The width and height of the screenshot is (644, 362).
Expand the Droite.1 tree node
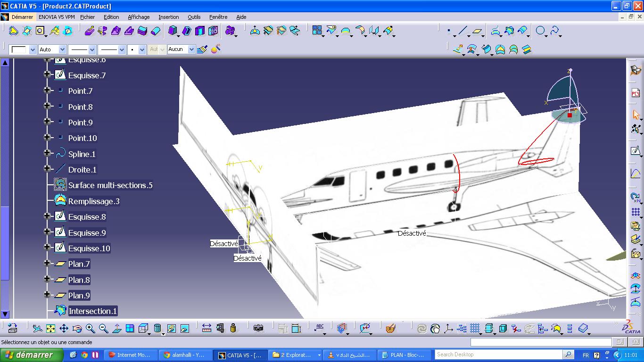point(47,169)
